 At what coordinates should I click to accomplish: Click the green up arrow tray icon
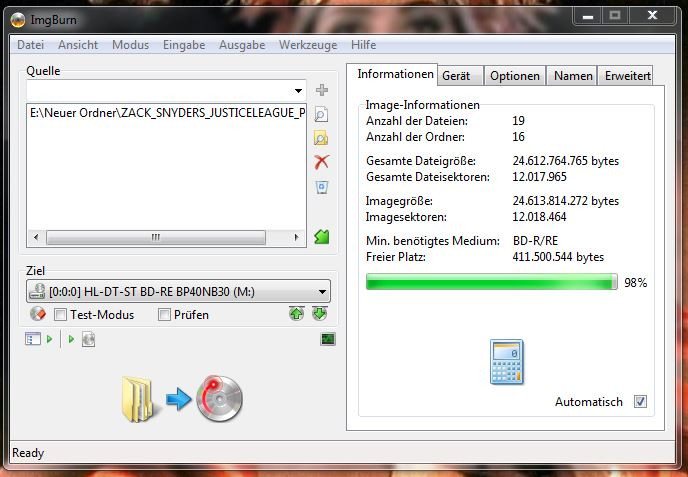point(297,313)
